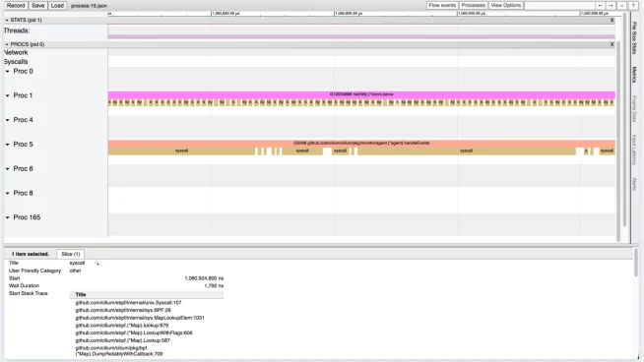Click the (*Map).lookup:679 stack frame
The image size is (644, 362).
tap(121, 326)
